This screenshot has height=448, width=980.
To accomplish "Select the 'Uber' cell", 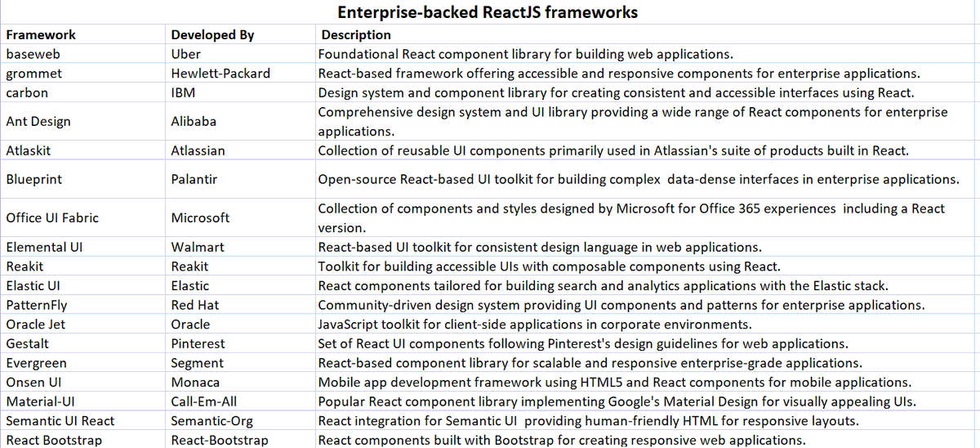I will coord(241,54).
